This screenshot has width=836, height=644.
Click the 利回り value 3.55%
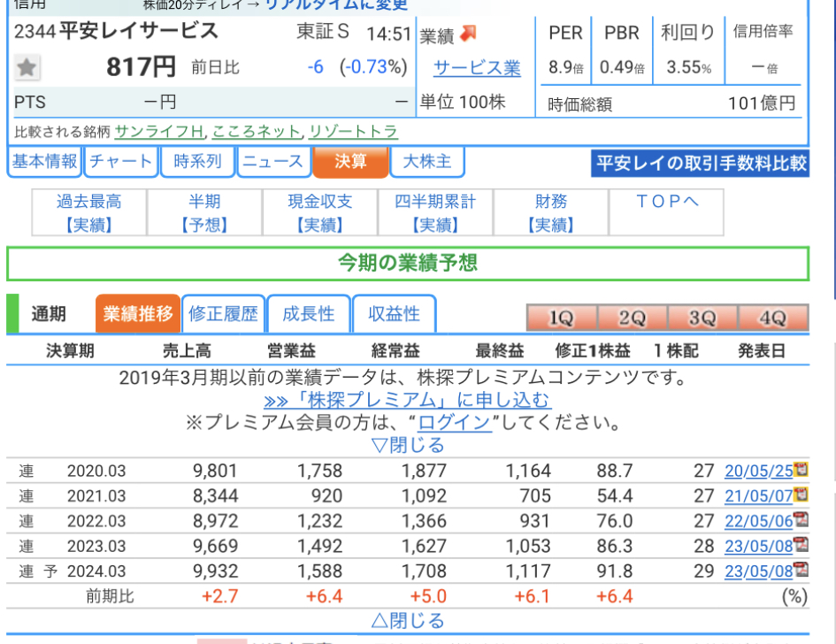(689, 67)
